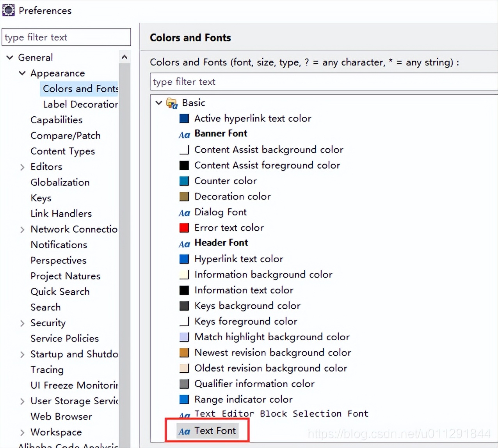
Task: Click the Basic category folder icon
Action: [x=172, y=103]
